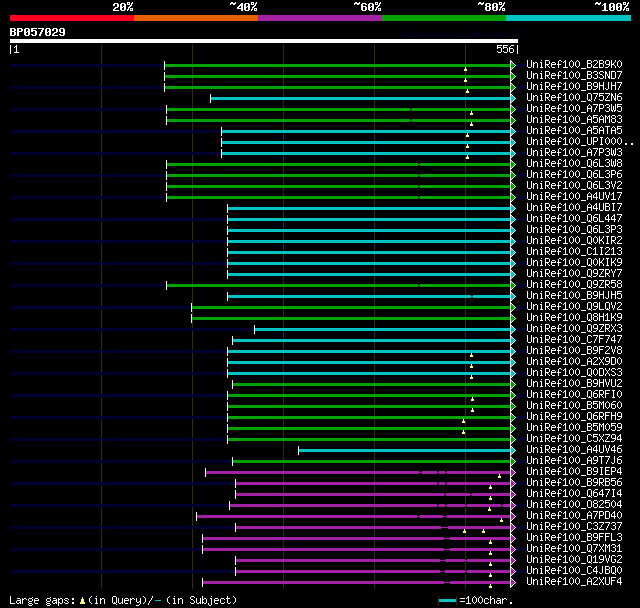This screenshot has width=640, height=608.
Task: Open hit UniRef100_Q75ZN6
Action: 574,98
